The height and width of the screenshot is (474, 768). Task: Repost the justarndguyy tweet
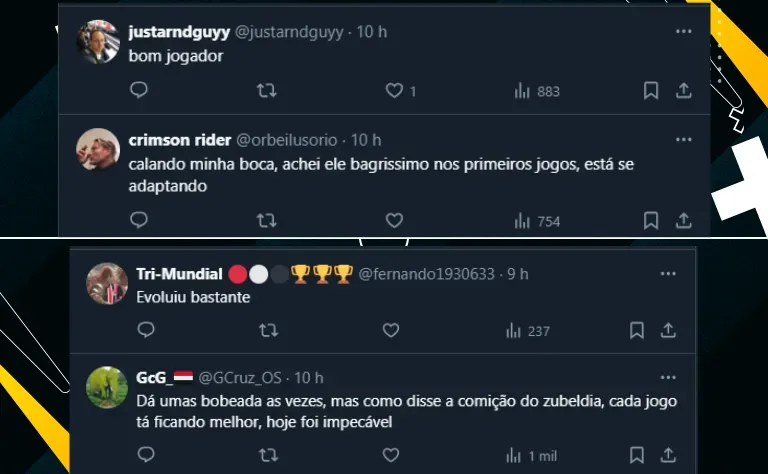(267, 91)
